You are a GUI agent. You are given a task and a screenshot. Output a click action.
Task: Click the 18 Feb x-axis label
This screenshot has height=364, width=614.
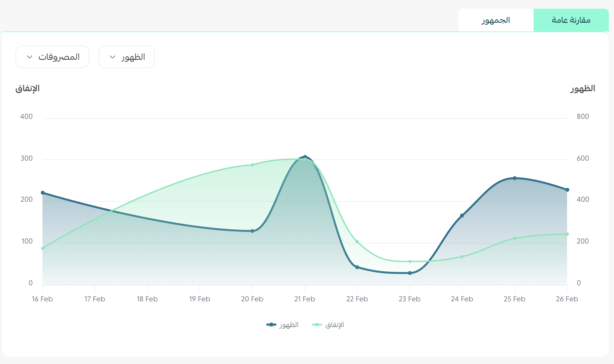(x=147, y=299)
